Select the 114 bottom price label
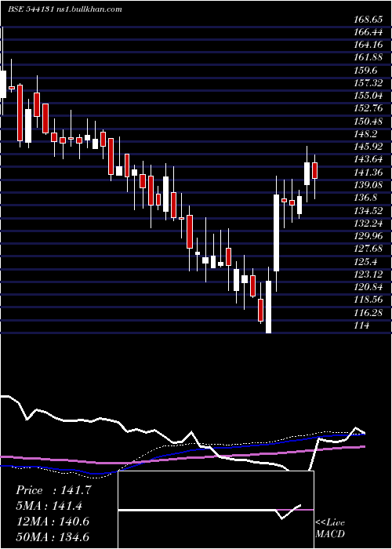The image size is (392, 549). (x=362, y=325)
